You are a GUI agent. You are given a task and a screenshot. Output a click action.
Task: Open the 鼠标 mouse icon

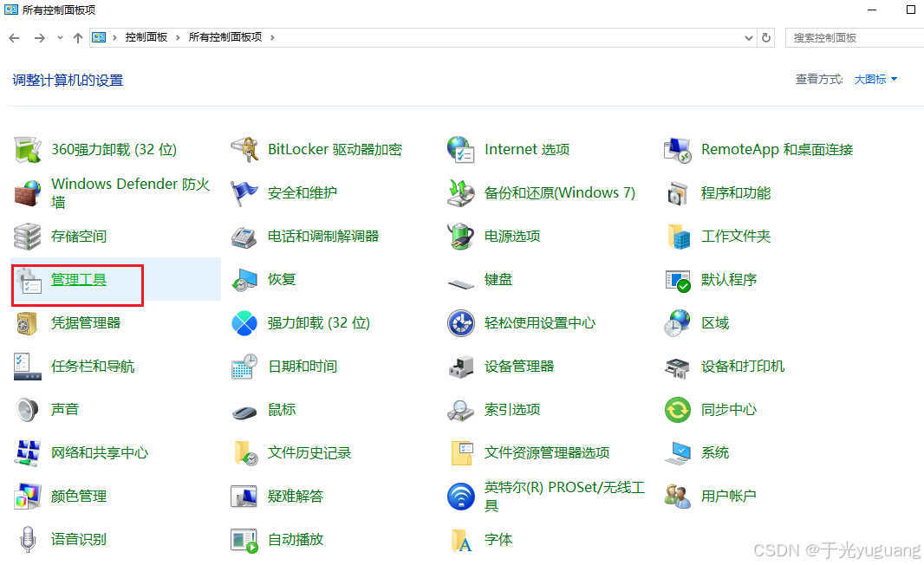(244, 411)
